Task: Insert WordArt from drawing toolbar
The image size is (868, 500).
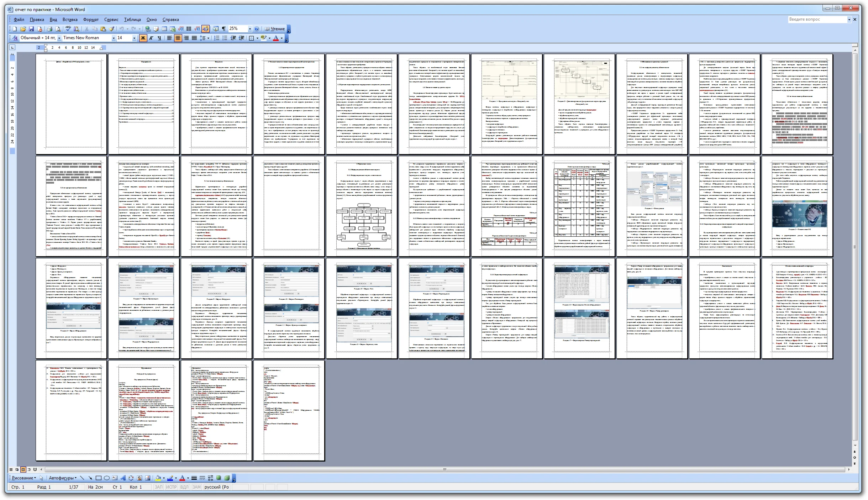Action: [x=123, y=478]
